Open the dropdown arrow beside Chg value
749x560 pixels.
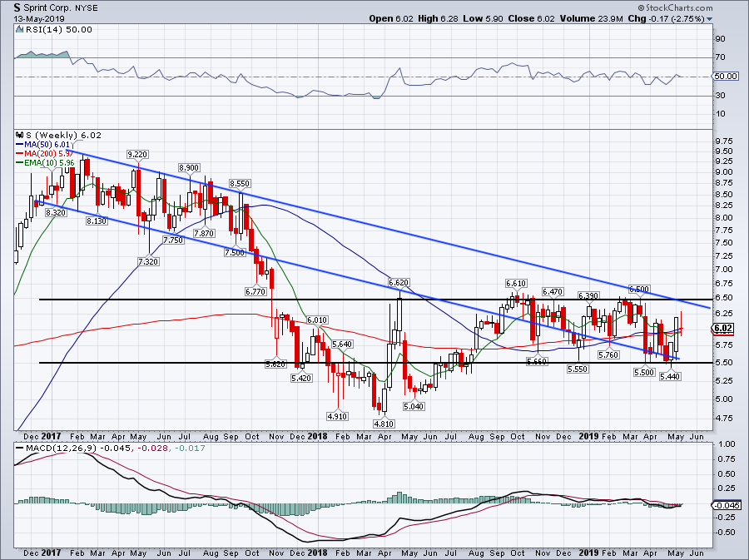click(709, 19)
